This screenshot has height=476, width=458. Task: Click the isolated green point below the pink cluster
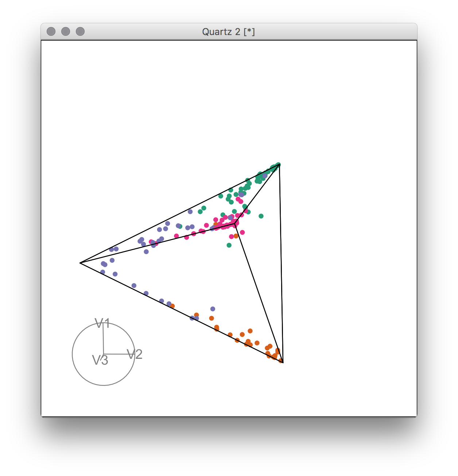229,245
